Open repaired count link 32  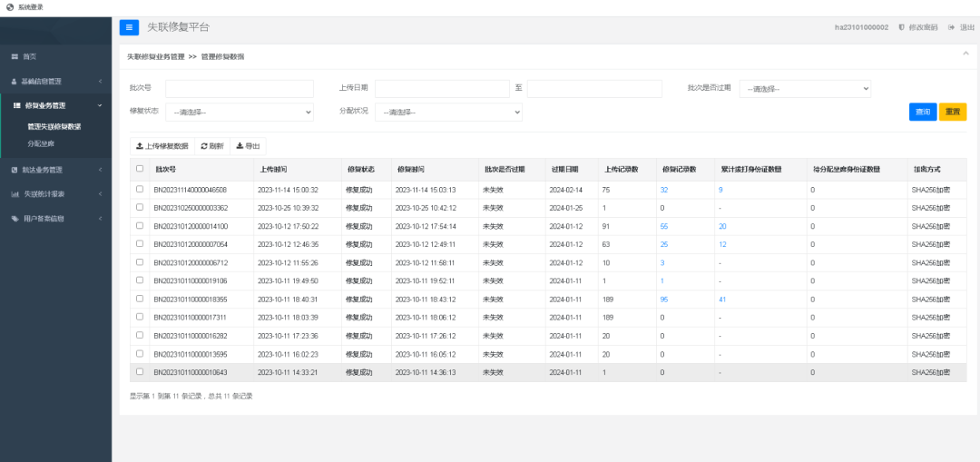663,190
